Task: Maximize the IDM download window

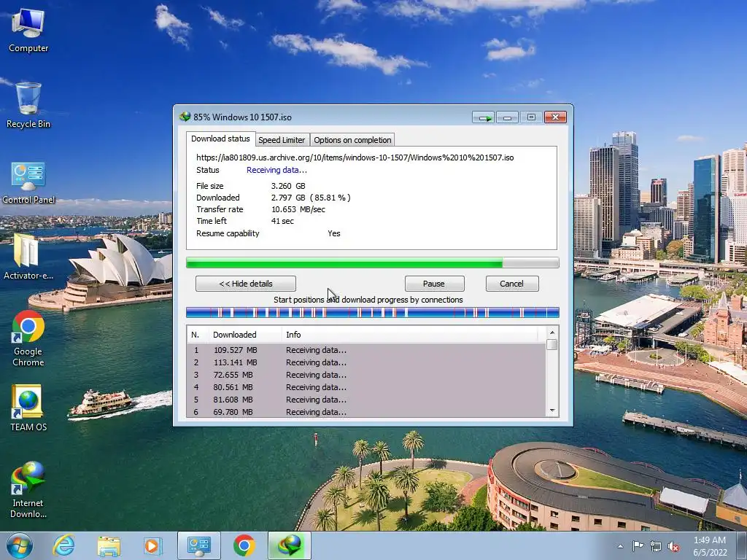Action: pyautogui.click(x=531, y=117)
